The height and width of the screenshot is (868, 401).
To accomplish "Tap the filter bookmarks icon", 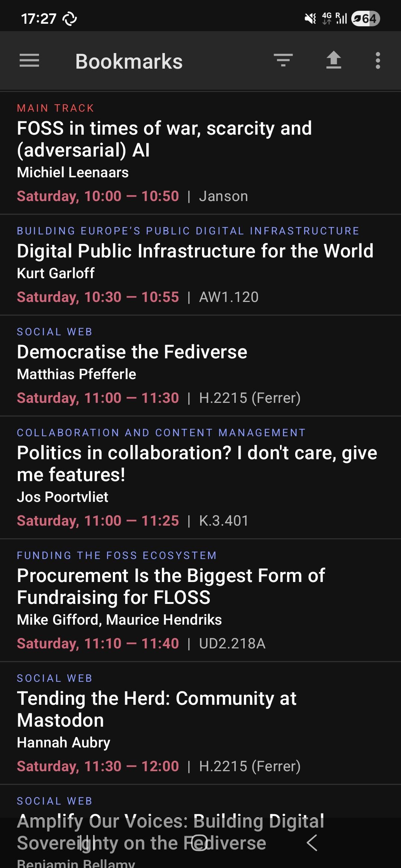I will point(283,60).
